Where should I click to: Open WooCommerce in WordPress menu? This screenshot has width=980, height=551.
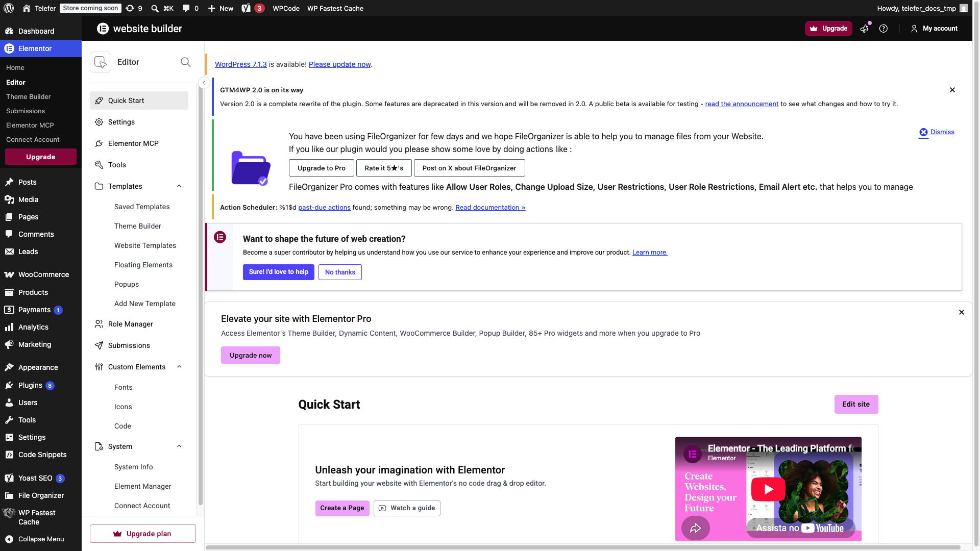pyautogui.click(x=41, y=274)
